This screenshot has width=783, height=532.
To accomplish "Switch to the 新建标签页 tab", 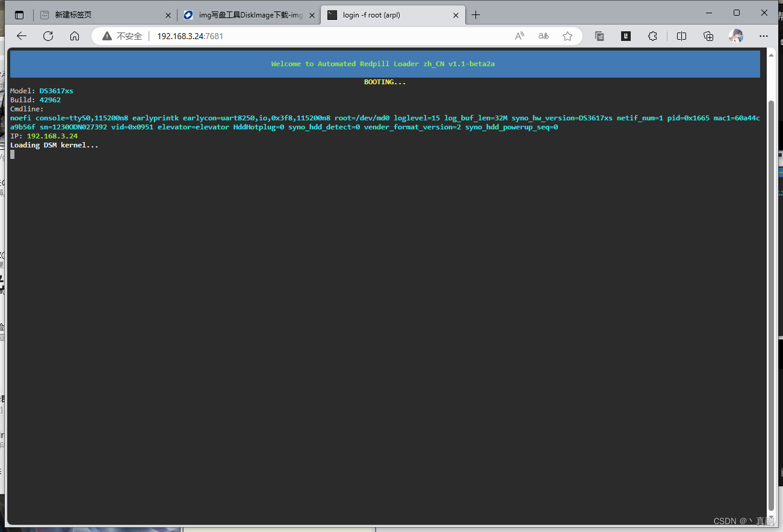I will [x=105, y=15].
